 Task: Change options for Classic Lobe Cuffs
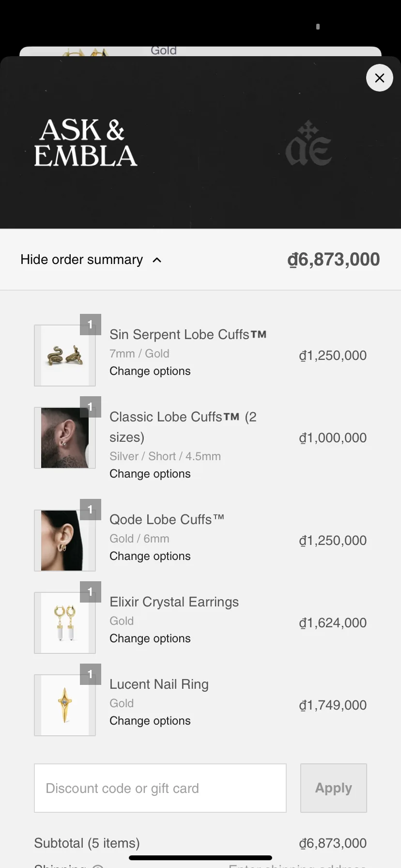click(x=150, y=474)
